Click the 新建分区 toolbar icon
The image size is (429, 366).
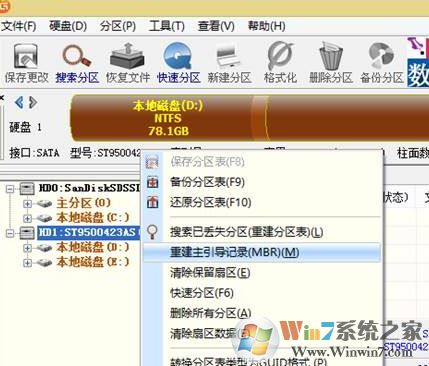pos(229,57)
